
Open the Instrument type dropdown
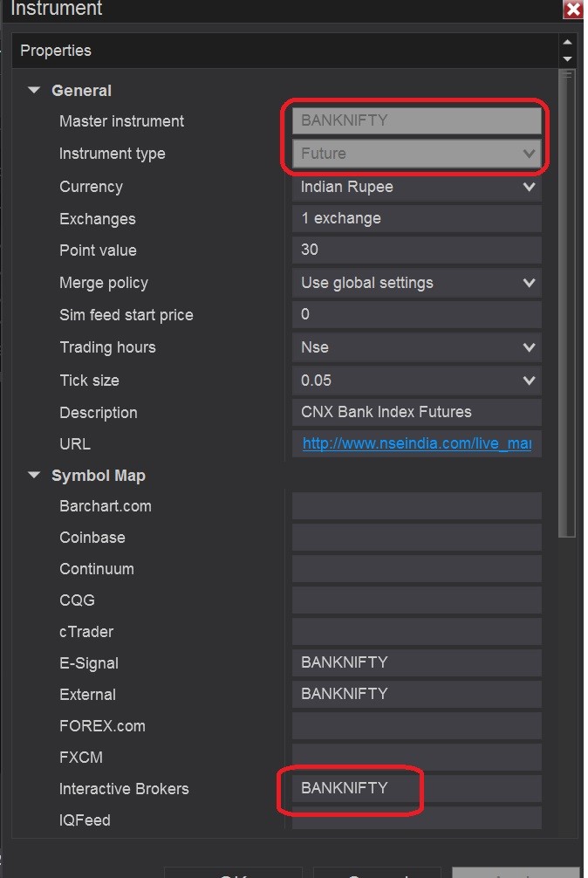point(528,154)
